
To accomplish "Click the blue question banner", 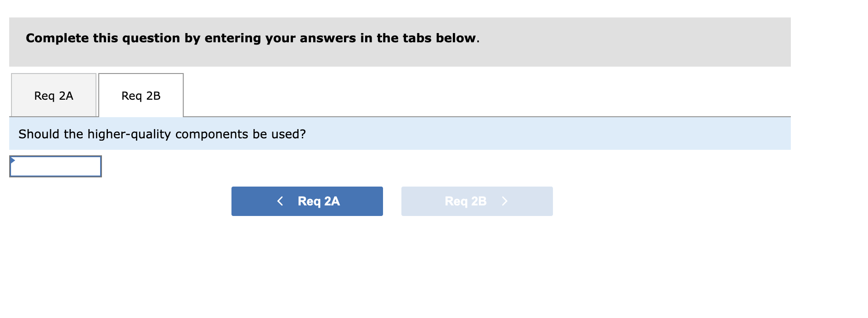I will [321, 134].
